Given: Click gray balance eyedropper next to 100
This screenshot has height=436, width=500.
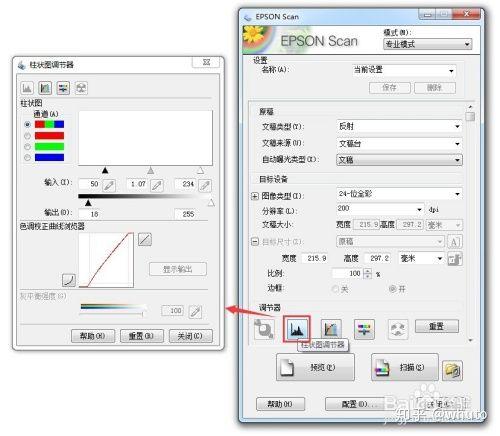Looking at the screenshot, I should point(195,312).
